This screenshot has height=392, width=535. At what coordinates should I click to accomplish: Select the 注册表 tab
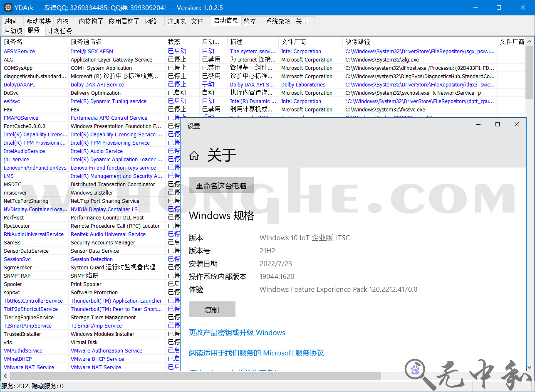coord(176,21)
